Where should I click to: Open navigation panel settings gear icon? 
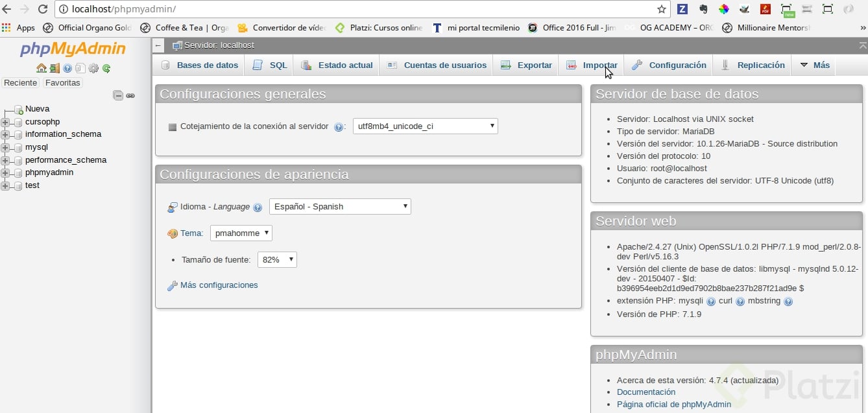tap(93, 68)
